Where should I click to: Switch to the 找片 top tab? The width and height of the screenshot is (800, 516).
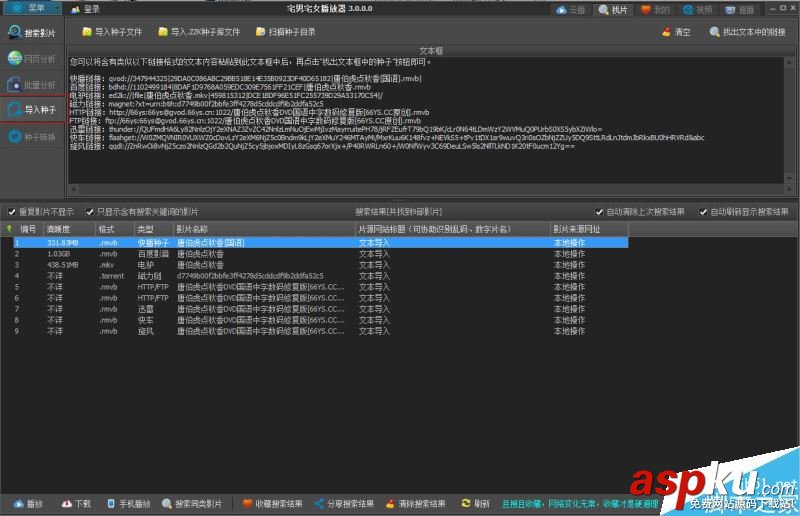click(613, 10)
